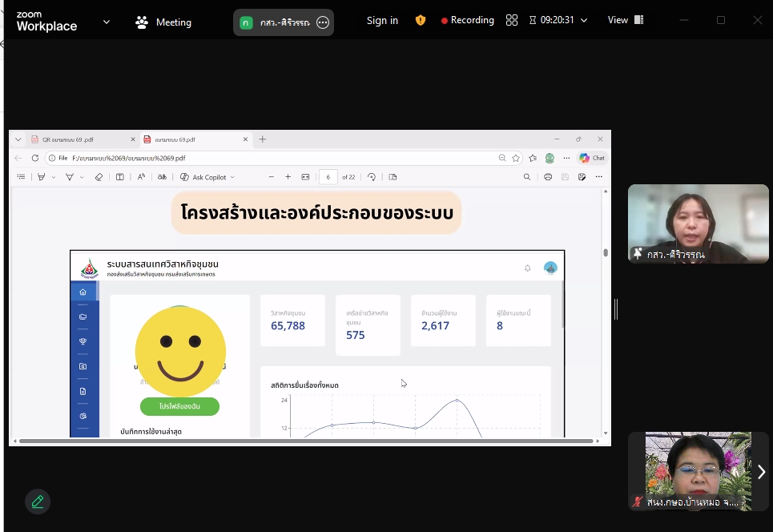
Task: Click the PDF vertical scrollbar thumb
Action: click(x=606, y=252)
